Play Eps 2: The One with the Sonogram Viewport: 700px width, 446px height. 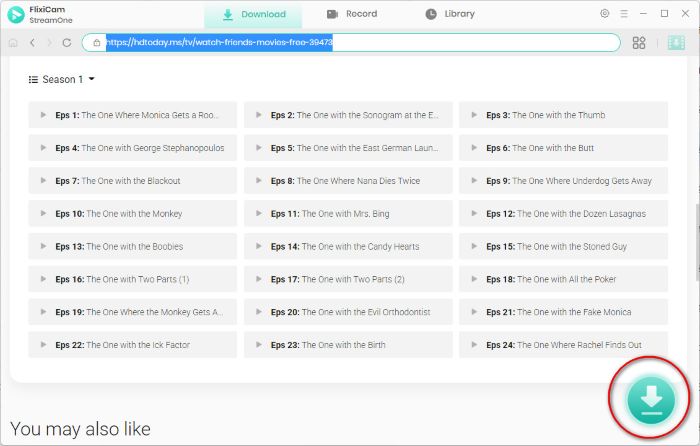(348, 115)
